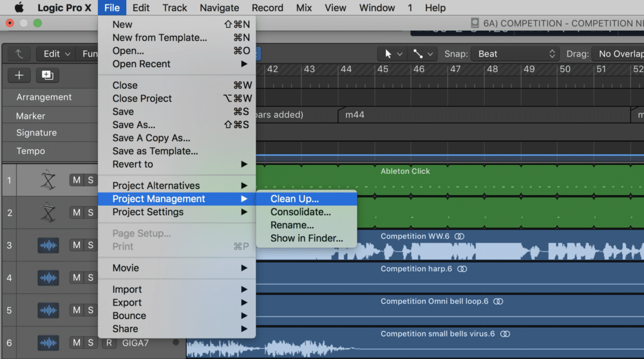644x359 pixels.
Task: Mute track 1
Action: pos(77,180)
